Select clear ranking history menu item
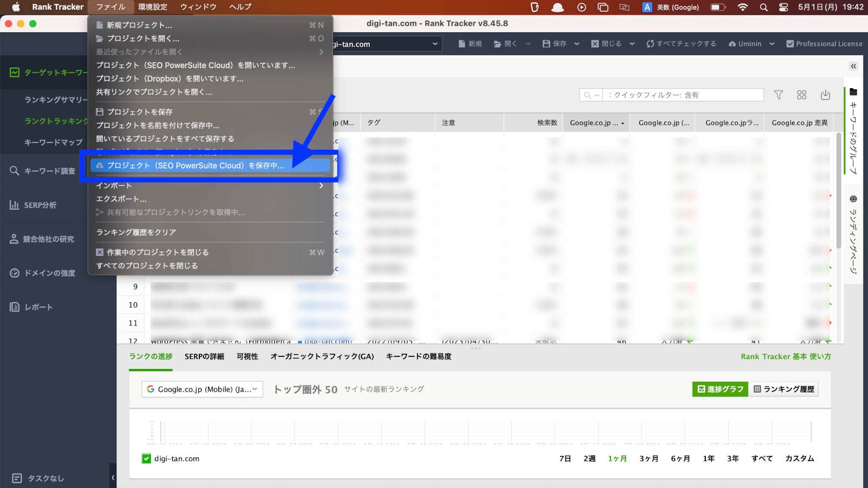Screen dimensions: 868x488 pos(210,232)
